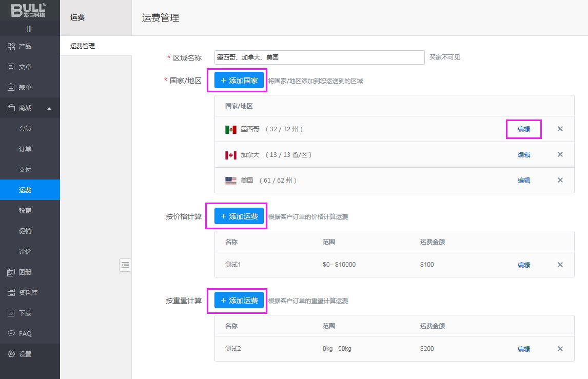The width and height of the screenshot is (588, 379).
Task: Remove 墨西哥 with its X icon
Action: click(x=560, y=129)
